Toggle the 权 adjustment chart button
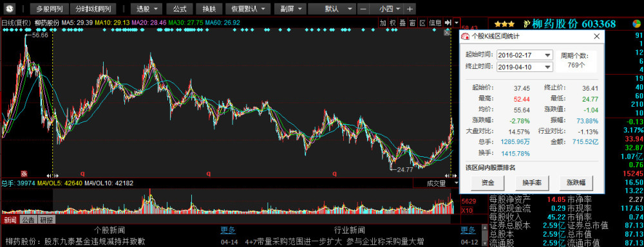The width and height of the screenshot is (644, 247). (393, 23)
